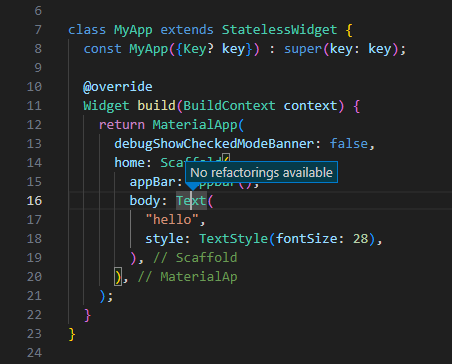
Task: Click the 'appBar' property on line 15
Action: [152, 182]
